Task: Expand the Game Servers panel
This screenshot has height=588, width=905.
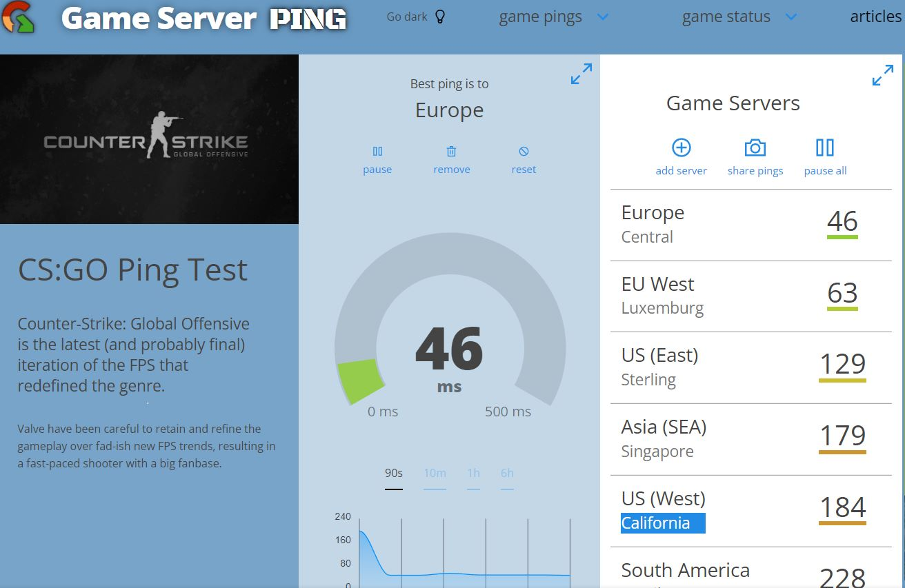Action: pyautogui.click(x=883, y=74)
